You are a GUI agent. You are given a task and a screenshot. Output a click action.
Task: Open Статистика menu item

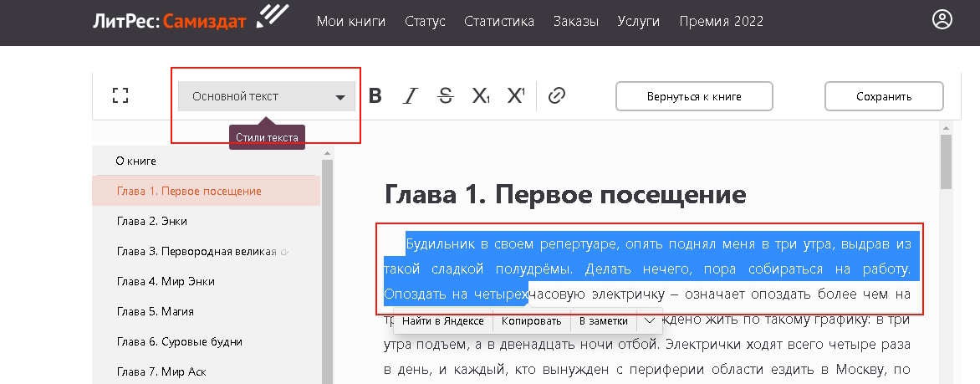(x=498, y=21)
